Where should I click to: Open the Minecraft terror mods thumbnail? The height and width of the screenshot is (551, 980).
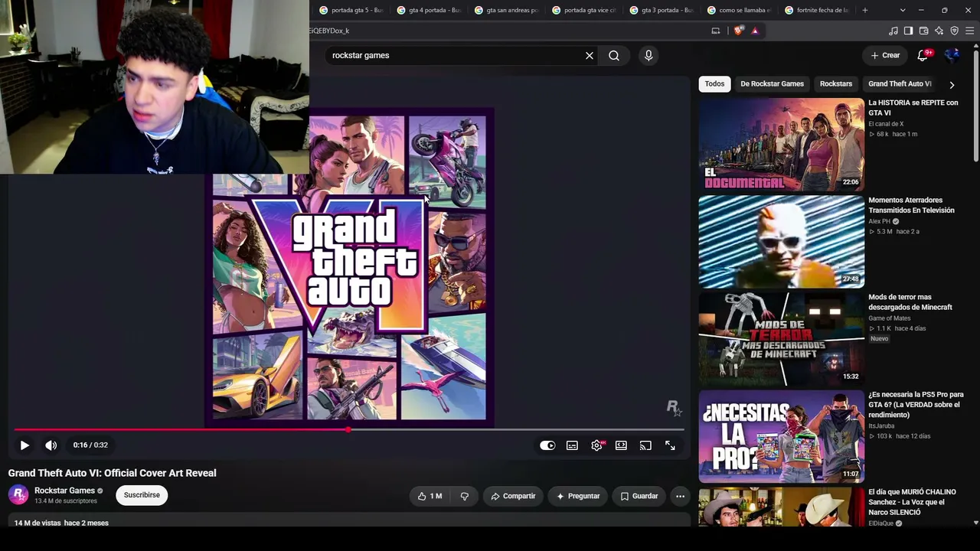click(781, 339)
